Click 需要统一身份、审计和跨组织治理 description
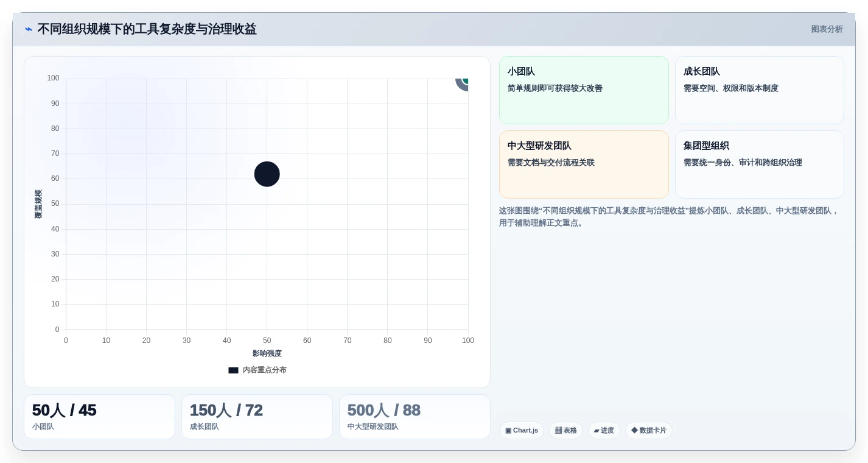 click(x=743, y=163)
